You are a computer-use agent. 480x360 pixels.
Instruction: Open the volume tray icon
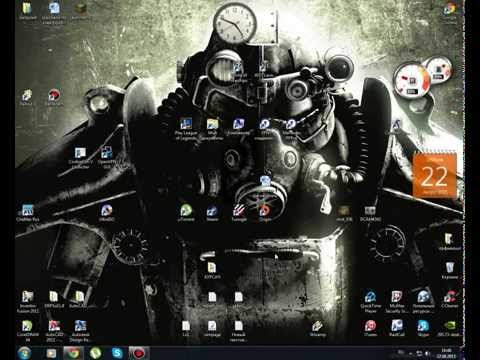click(428, 353)
